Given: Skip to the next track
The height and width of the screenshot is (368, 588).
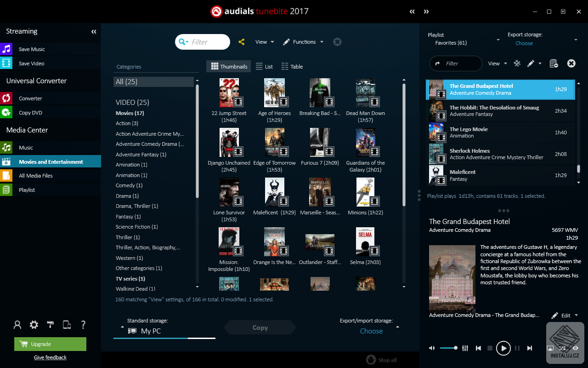Looking at the screenshot, I should point(530,348).
